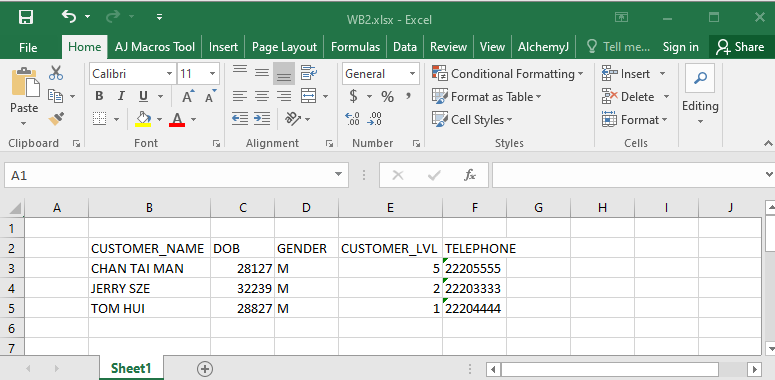Decrease font size with smaller A icon
The height and width of the screenshot is (380, 775).
tap(211, 96)
